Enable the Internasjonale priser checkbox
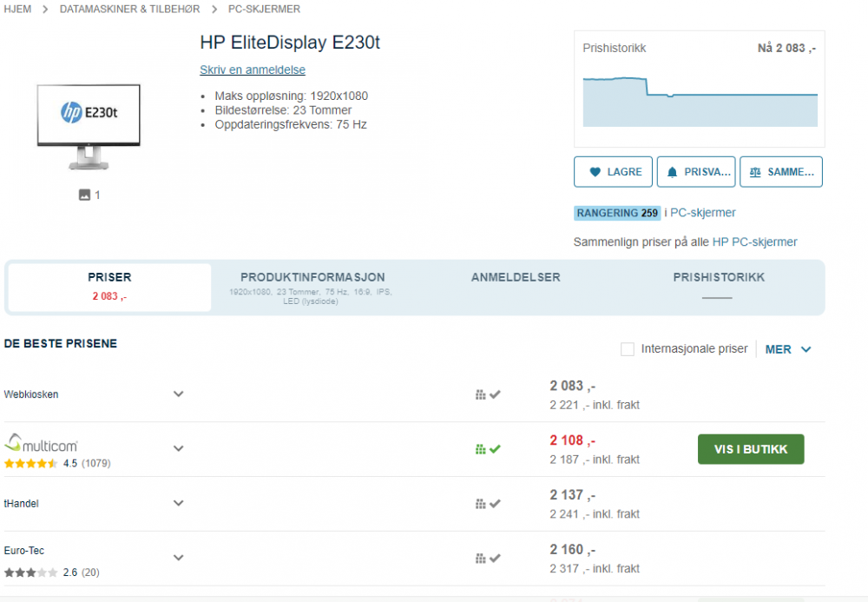 pos(628,349)
